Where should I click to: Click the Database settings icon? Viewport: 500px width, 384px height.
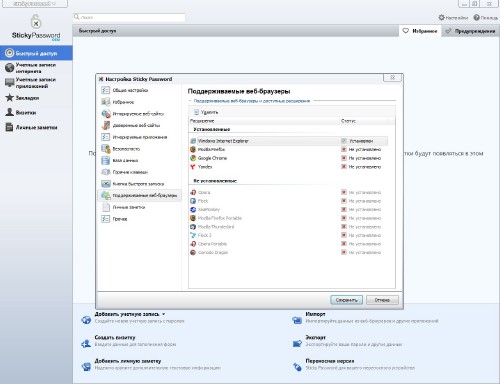(106, 160)
